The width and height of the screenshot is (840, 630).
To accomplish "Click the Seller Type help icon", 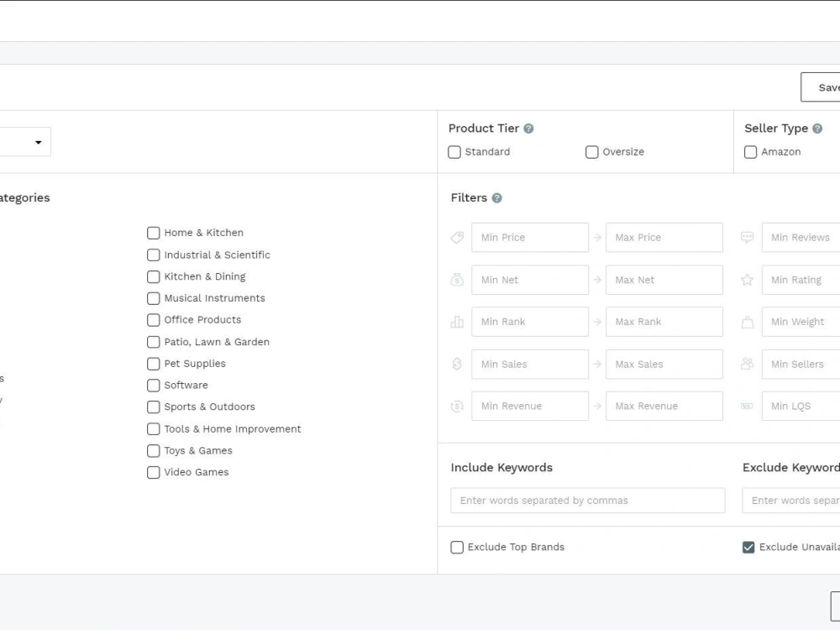I will 817,129.
